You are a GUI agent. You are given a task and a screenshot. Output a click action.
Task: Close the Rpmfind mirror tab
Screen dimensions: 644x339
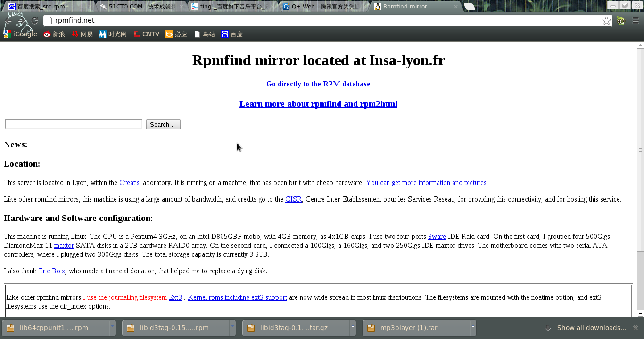(x=455, y=7)
